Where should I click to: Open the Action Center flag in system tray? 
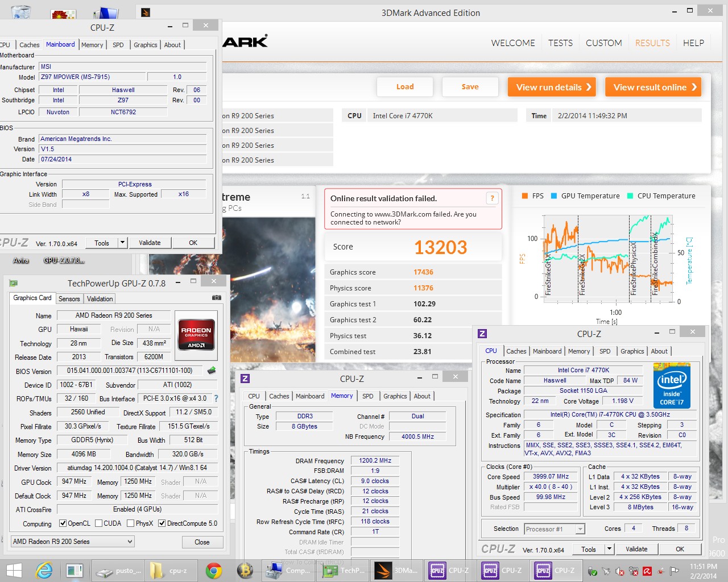point(675,571)
